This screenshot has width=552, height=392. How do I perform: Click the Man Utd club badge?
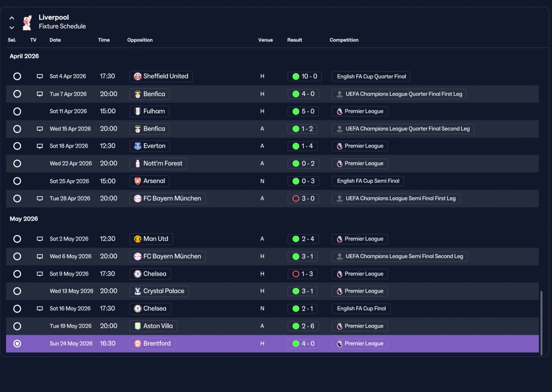click(x=138, y=239)
